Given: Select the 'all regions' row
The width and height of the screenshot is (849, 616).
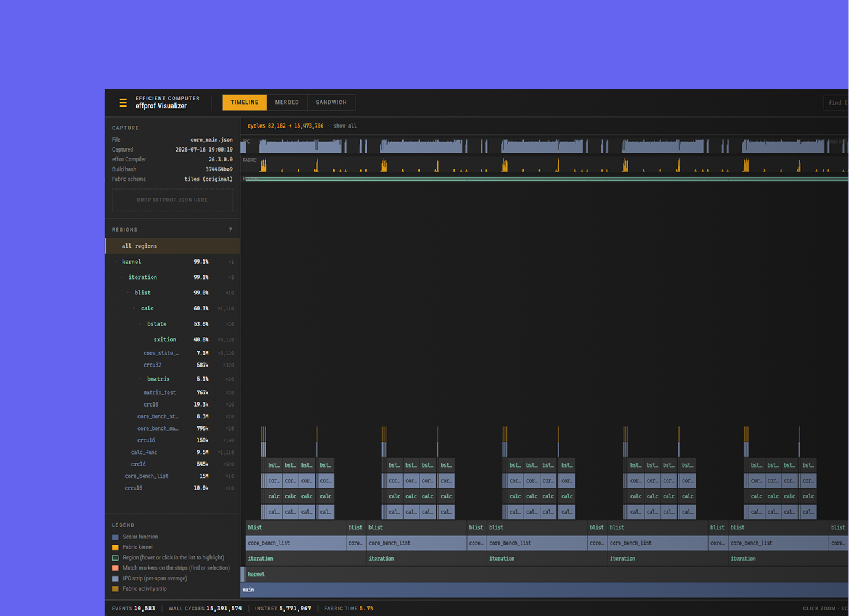Looking at the screenshot, I should 173,246.
